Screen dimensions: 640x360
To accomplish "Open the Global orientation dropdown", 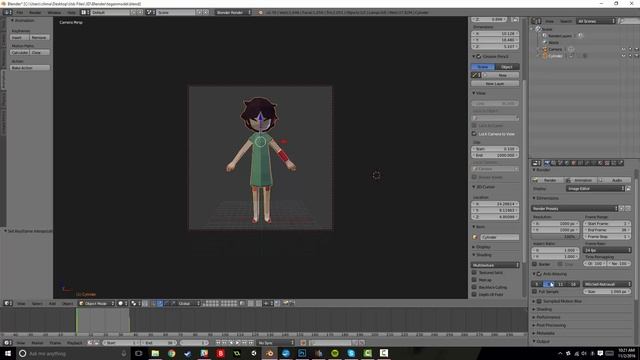I will point(189,303).
